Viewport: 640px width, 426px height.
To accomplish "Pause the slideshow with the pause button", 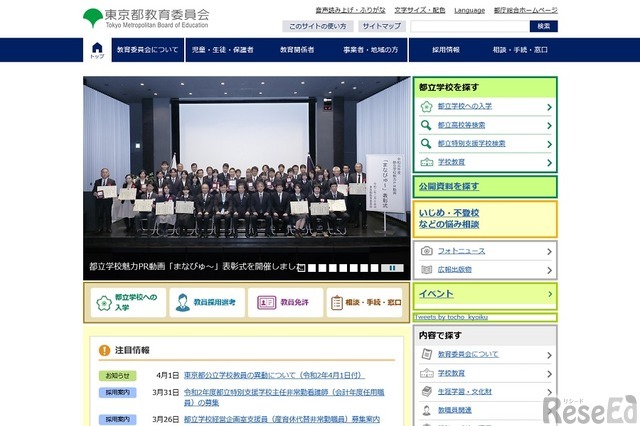I will tap(392, 268).
